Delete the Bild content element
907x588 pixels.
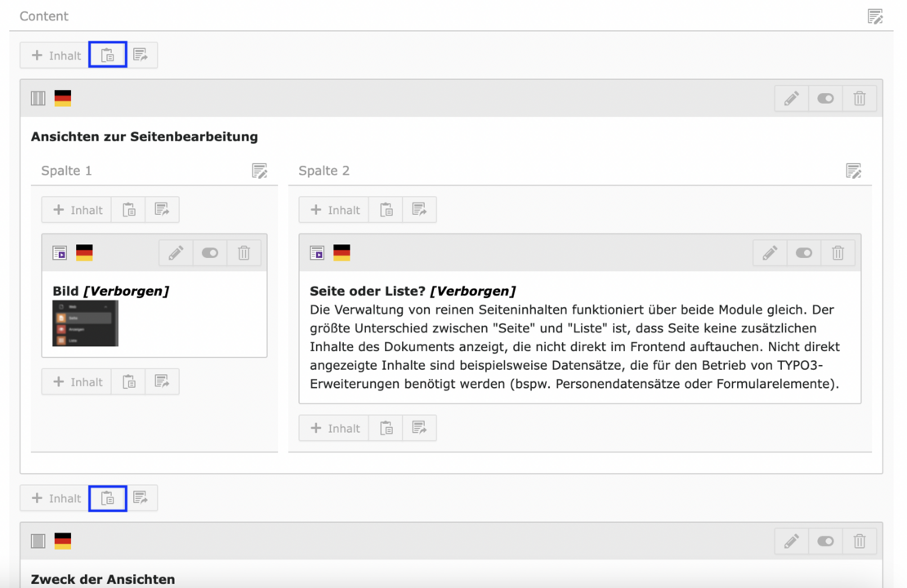point(244,253)
